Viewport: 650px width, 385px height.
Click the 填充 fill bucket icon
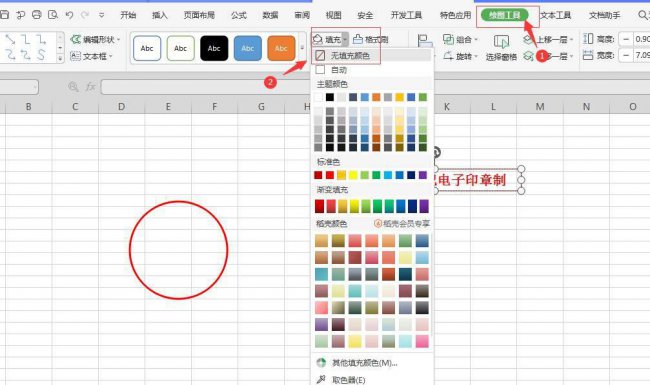tap(318, 39)
